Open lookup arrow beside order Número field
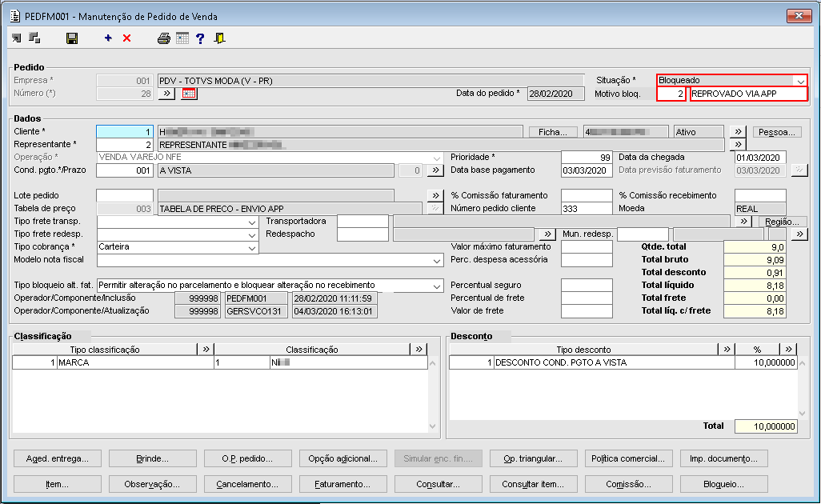 pyautogui.click(x=166, y=94)
